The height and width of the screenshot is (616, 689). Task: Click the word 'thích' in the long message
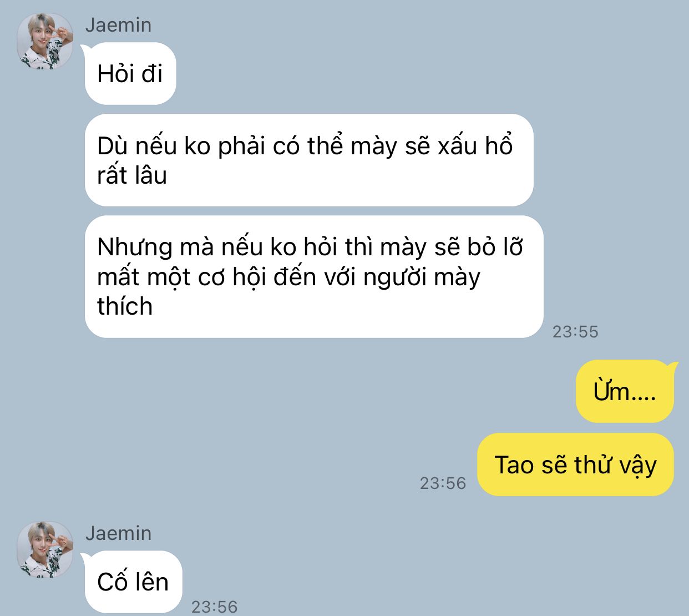125,306
